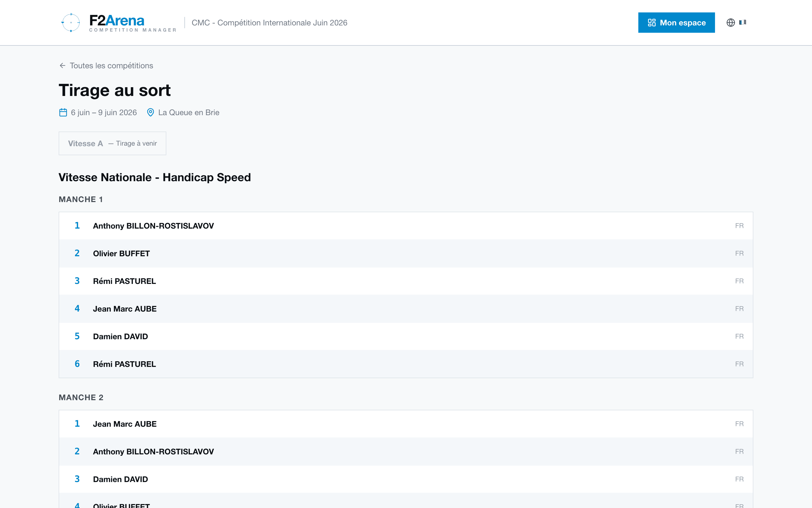
Task: Click the Vitesse Nationale - Handicap Speed heading
Action: (x=155, y=178)
